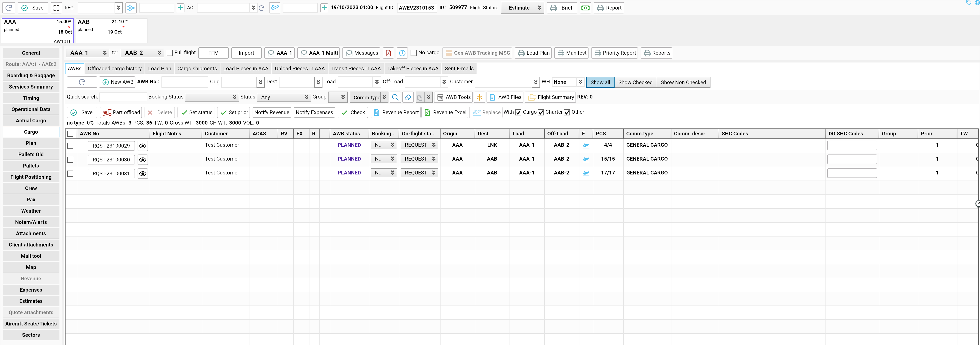Viewport: 980px width, 345px height.
Task: Click the airplane icon next to REG
Action: [131, 8]
